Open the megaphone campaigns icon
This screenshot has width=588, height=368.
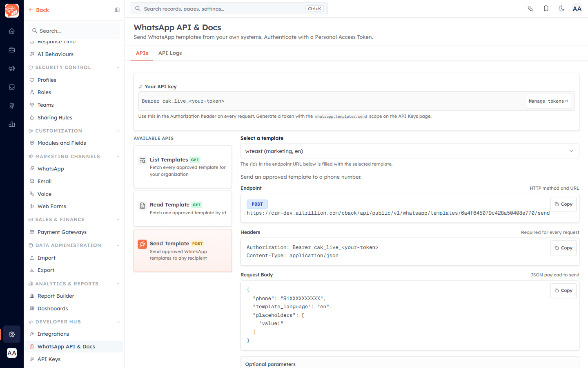12,69
